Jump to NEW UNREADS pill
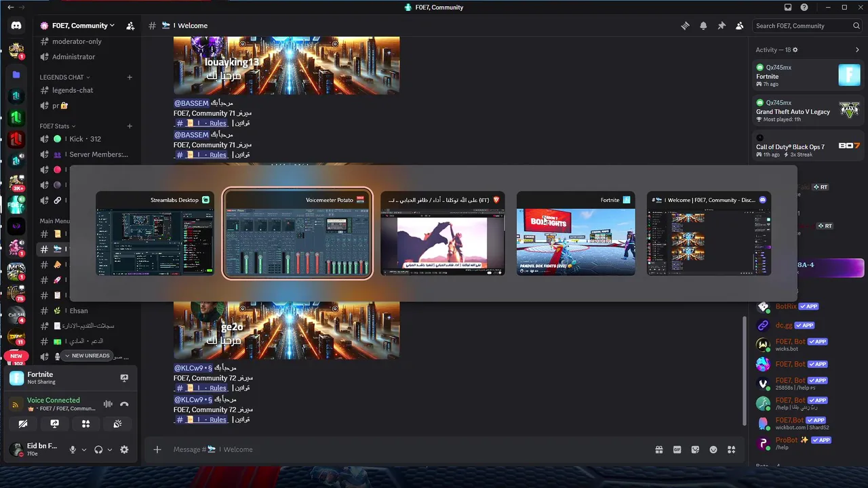The height and width of the screenshot is (488, 868). point(86,356)
